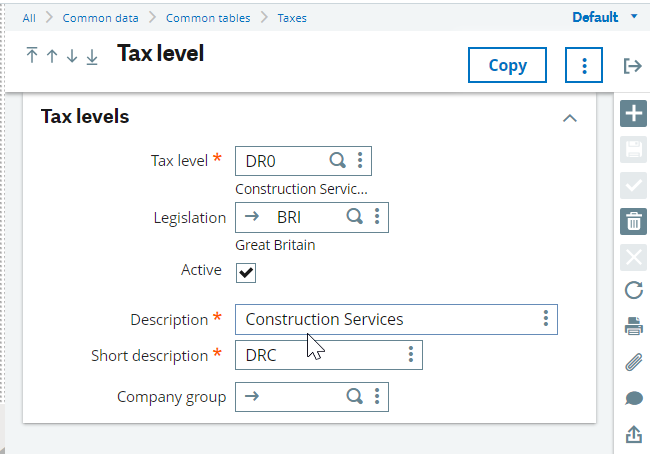Open lookup for Tax level field
Image resolution: width=650 pixels, height=454 pixels.
(337, 160)
